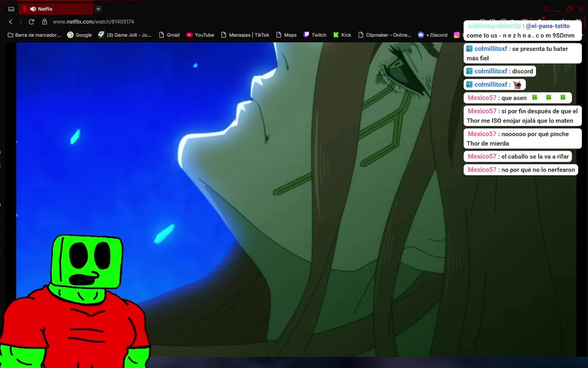Image resolution: width=588 pixels, height=368 pixels.
Task: Click the green blockhead avatar character
Action: [75, 302]
